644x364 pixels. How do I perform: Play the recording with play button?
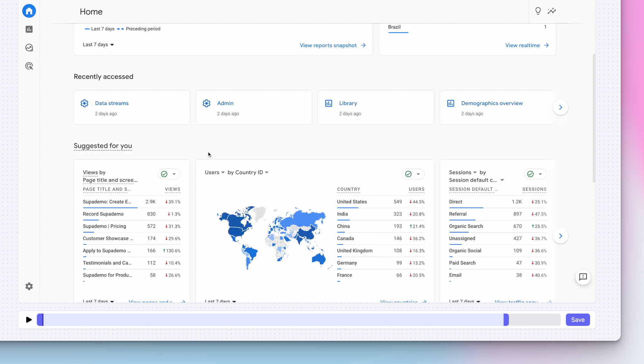click(x=29, y=320)
